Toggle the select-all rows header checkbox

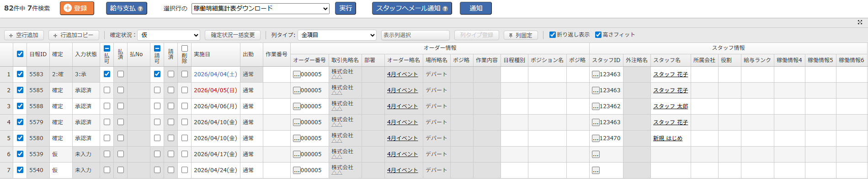pos(20,54)
